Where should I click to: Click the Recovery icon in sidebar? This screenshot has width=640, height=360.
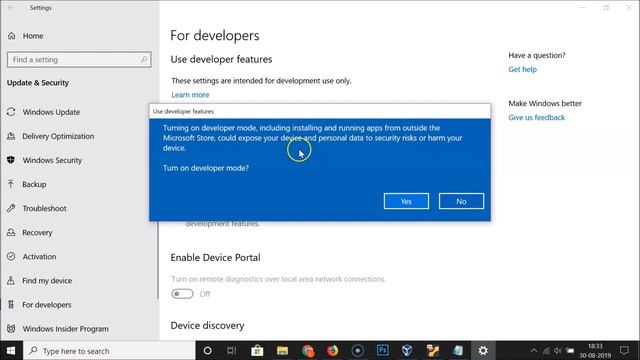(x=11, y=232)
